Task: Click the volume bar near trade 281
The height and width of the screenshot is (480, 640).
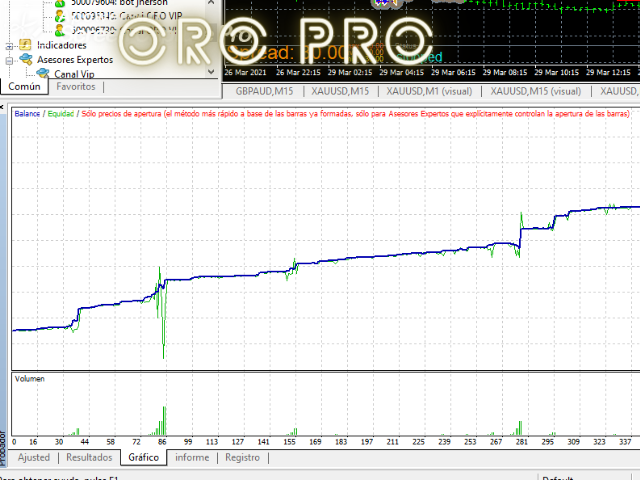Action: pos(520,428)
